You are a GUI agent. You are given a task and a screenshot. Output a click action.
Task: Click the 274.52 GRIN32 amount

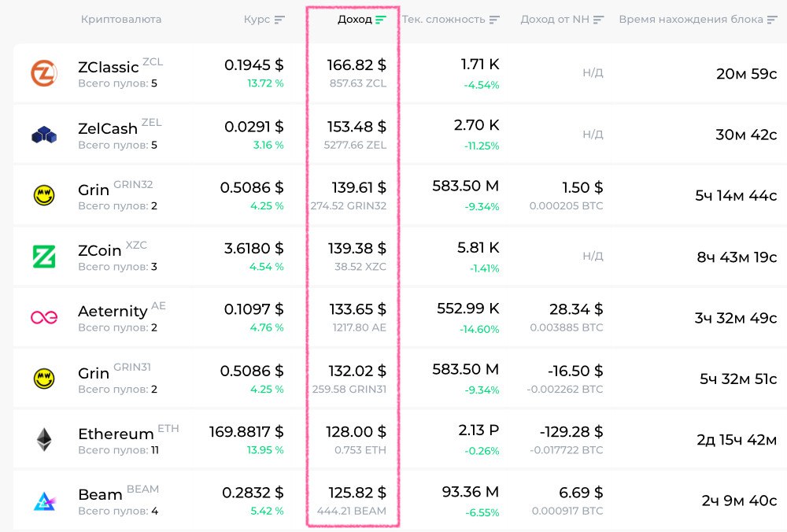349,205
